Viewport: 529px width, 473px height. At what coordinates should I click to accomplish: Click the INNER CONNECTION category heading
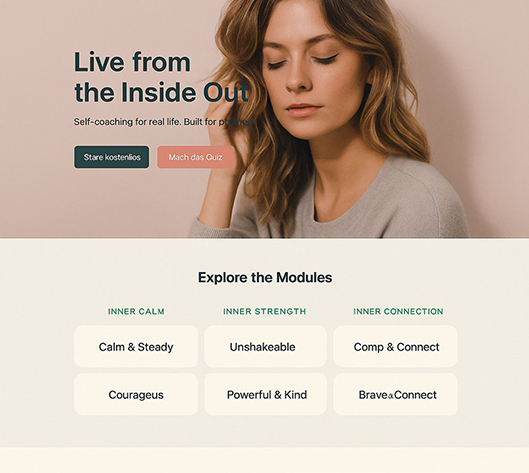[398, 311]
